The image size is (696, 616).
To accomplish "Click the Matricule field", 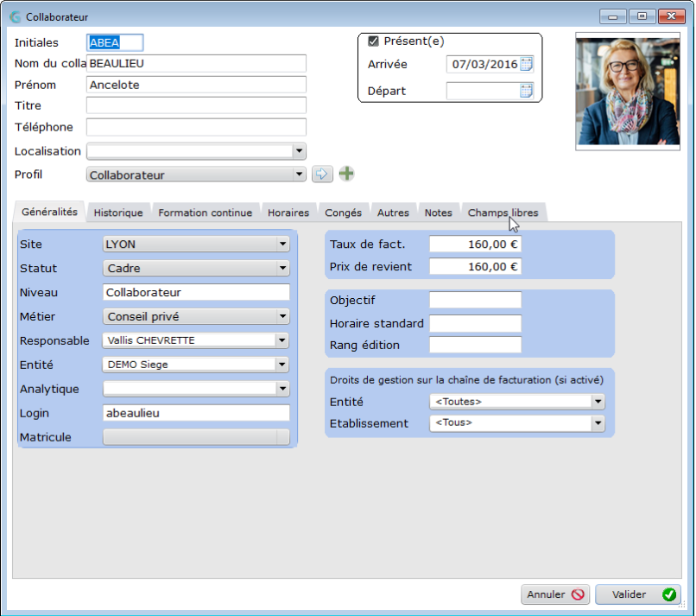I will tap(196, 437).
